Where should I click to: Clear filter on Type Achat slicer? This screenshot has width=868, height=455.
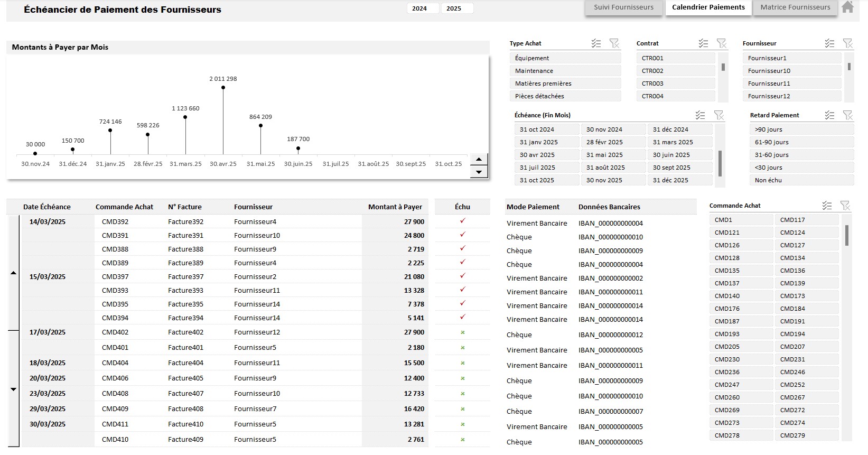tap(614, 43)
